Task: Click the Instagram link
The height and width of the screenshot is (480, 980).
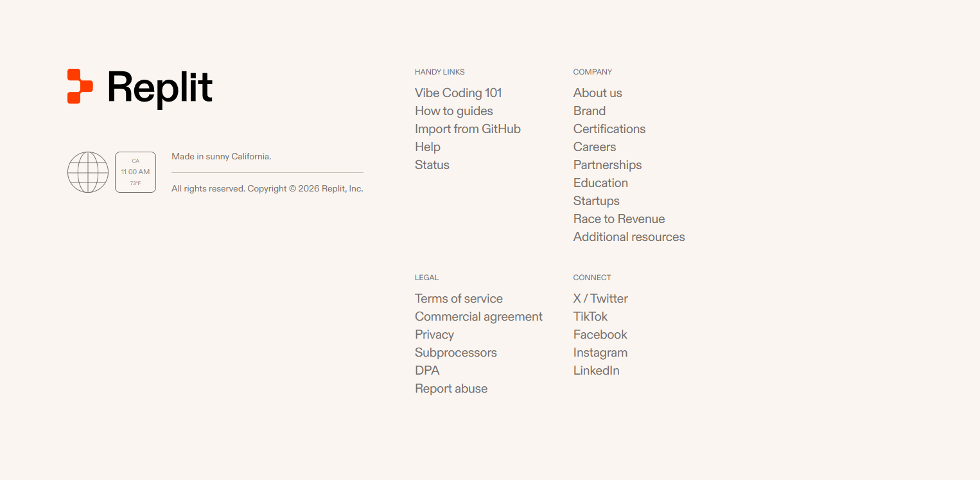Action: [600, 352]
